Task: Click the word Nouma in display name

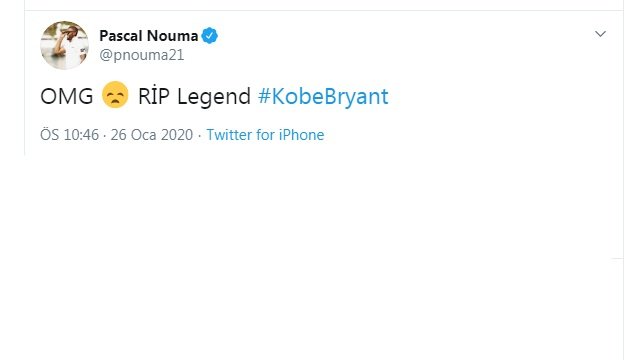Action: coord(173,36)
